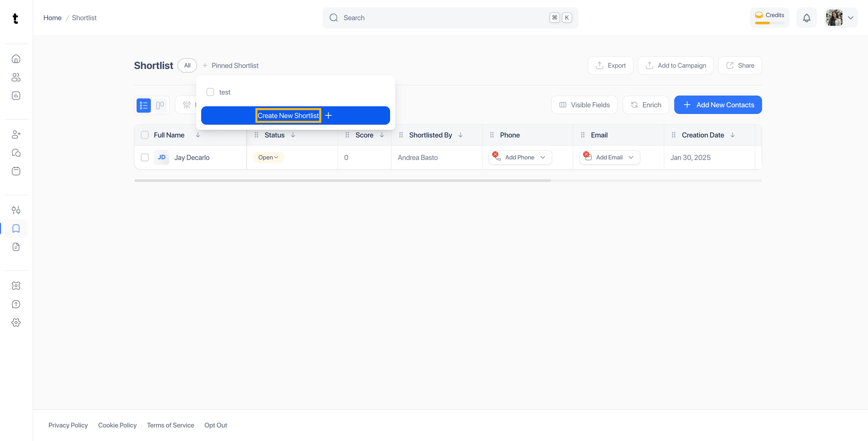Viewport: 868px width, 441px height.
Task: Switch to board view icon
Action: 160,105
